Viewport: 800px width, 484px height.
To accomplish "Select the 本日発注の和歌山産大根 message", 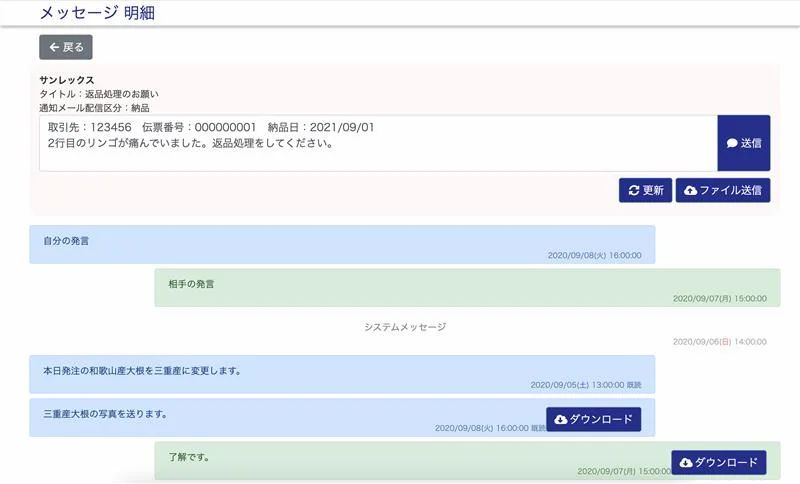I will click(x=342, y=373).
